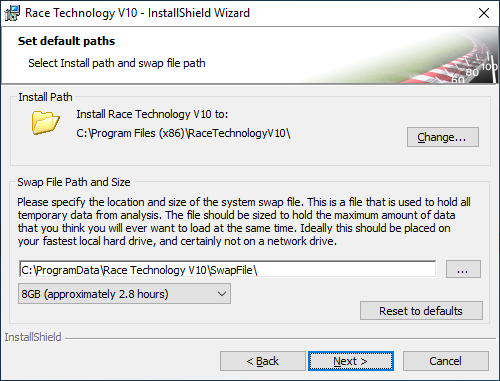This screenshot has height=381, width=500.
Task: Focus the swap file path text field
Action: pos(227,269)
